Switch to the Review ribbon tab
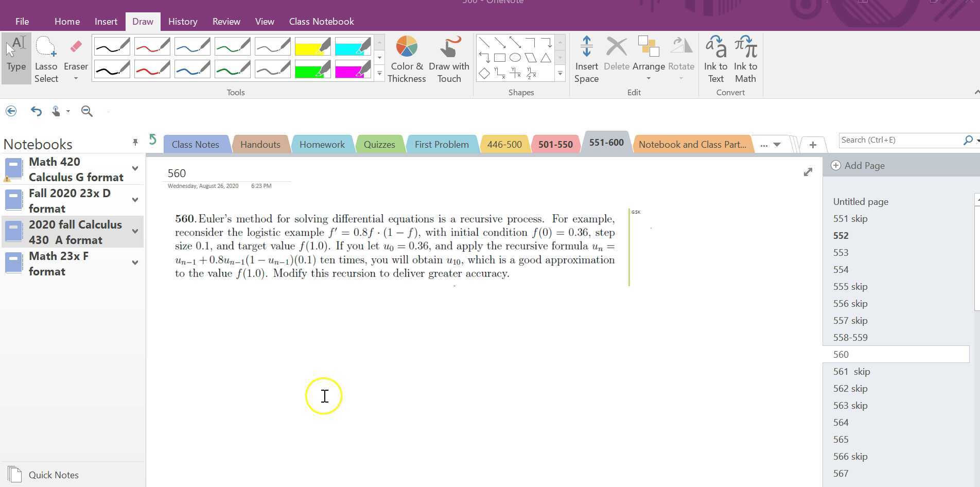The image size is (980, 487). point(226,21)
